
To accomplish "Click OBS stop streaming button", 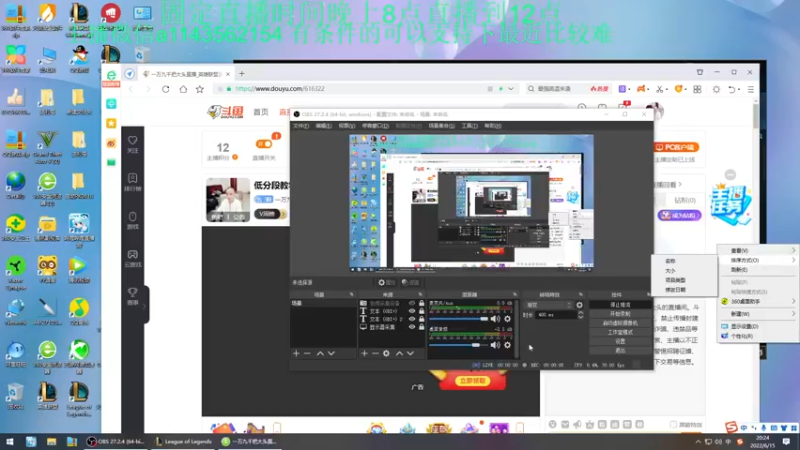I will tap(620, 305).
